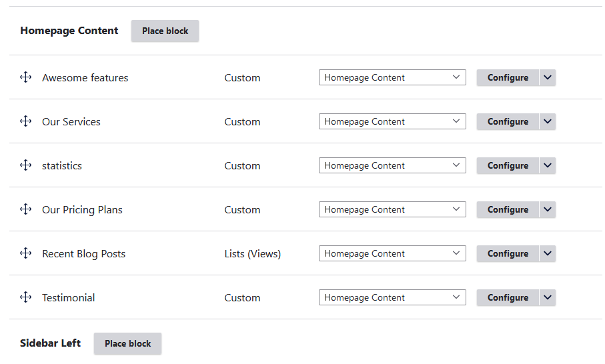Place block in Homepage Content region

tap(165, 31)
